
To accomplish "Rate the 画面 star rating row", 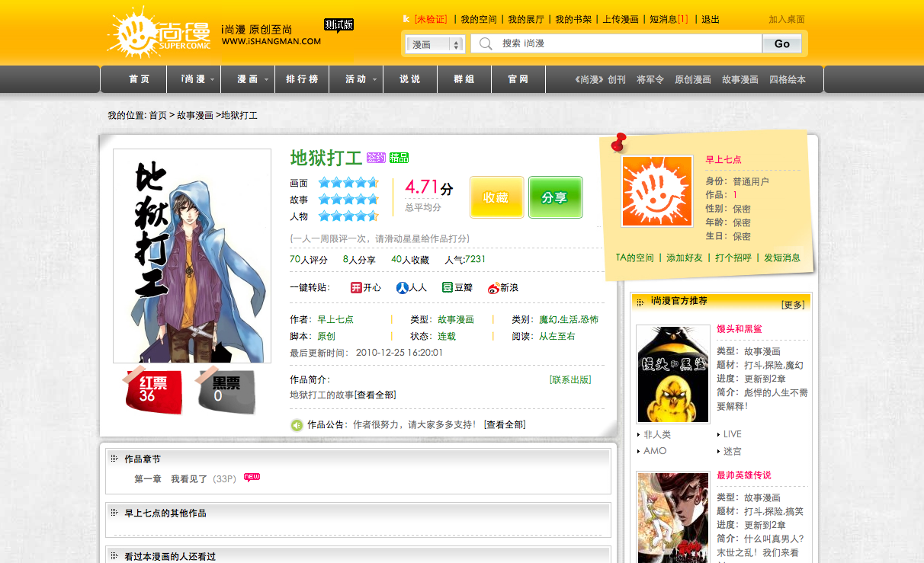I will coord(348,183).
